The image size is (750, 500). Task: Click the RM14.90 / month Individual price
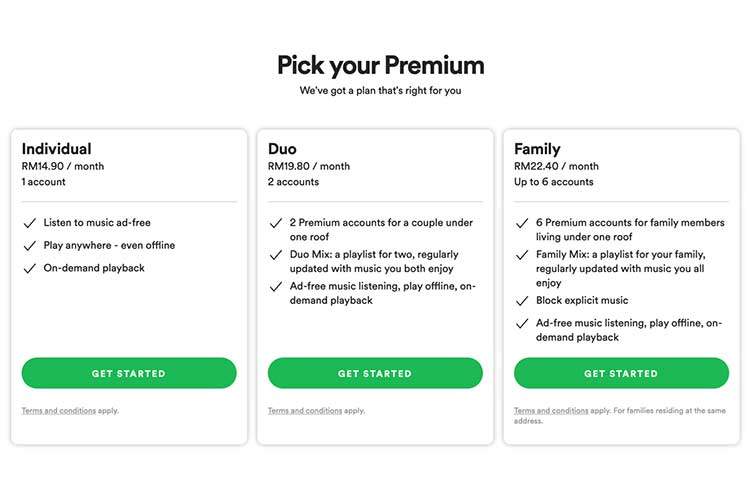62,167
